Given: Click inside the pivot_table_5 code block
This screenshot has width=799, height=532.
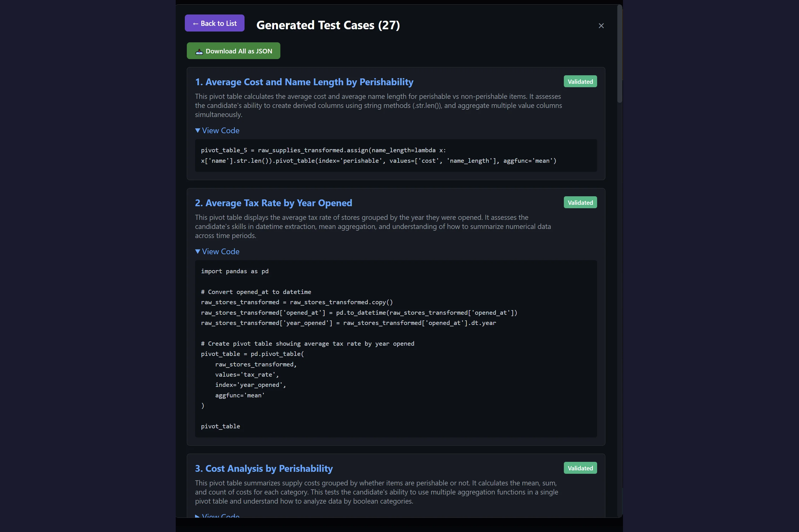Looking at the screenshot, I should [x=395, y=155].
